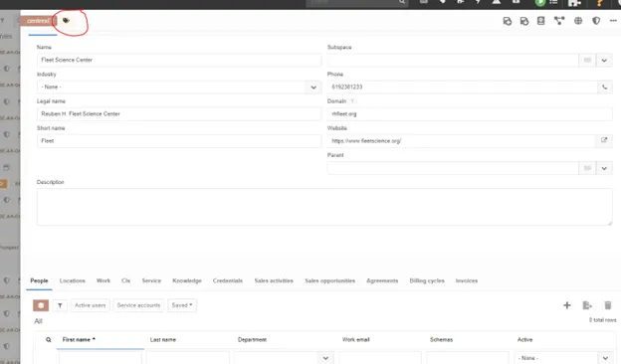This screenshot has height=364, width=621.
Task: Toggle the Active users filter
Action: [x=90, y=305]
